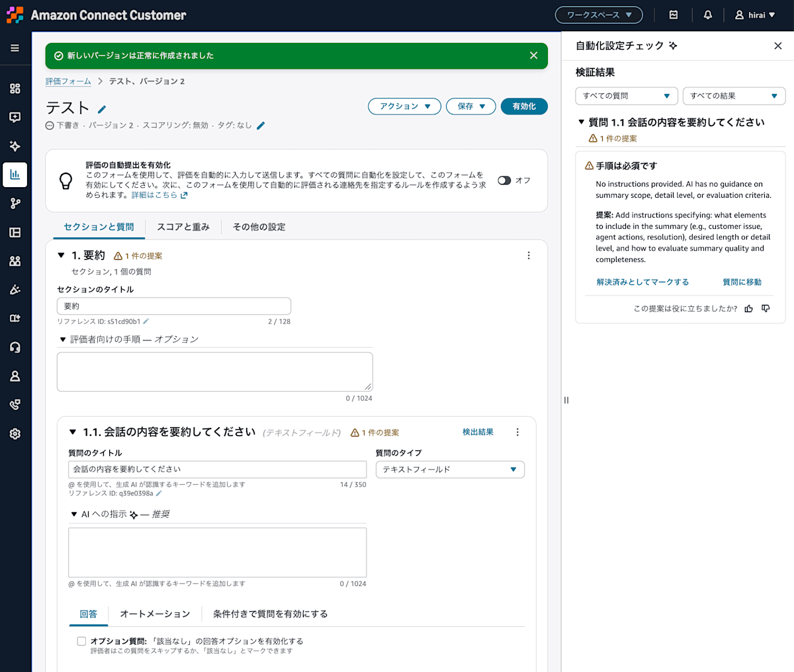This screenshot has width=794, height=672.
Task: Go to 評価フォーム breadcrumb link
Action: point(68,81)
